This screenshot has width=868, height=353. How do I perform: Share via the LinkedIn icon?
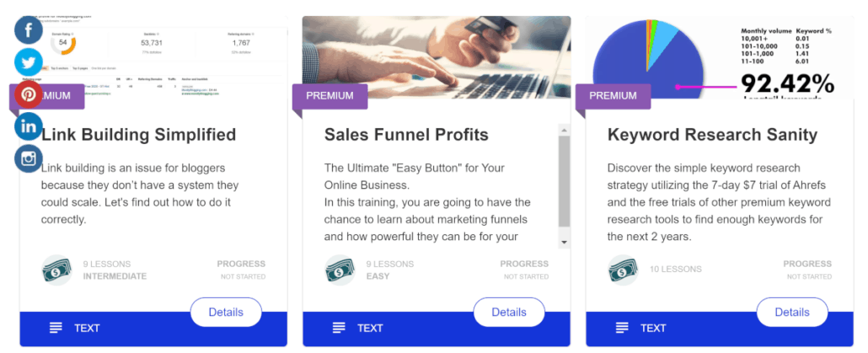[x=29, y=126]
